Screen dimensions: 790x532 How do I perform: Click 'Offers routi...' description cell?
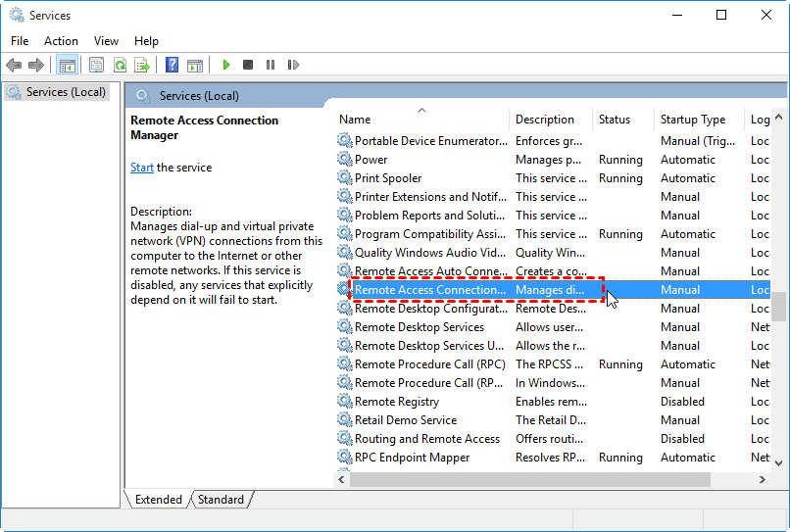549,439
